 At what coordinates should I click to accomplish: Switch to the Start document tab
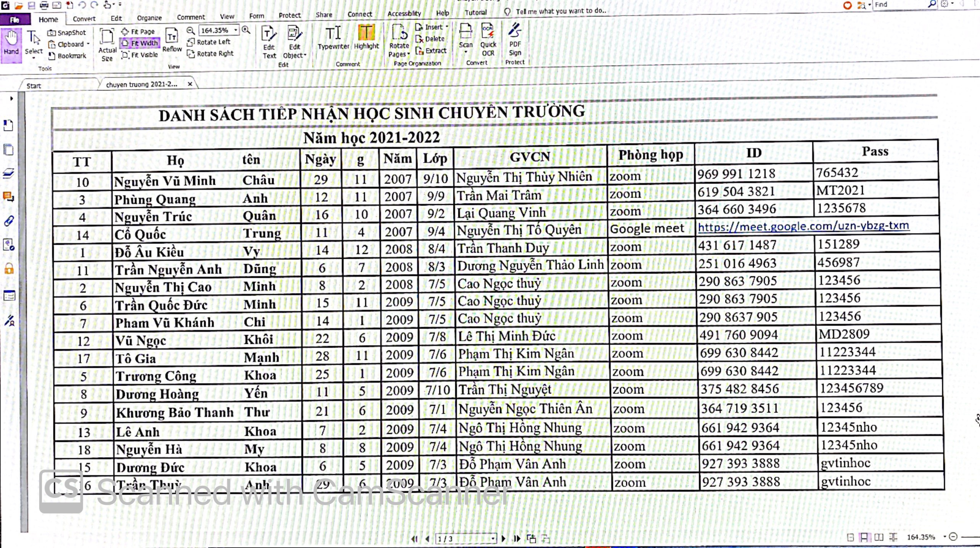coord(34,86)
